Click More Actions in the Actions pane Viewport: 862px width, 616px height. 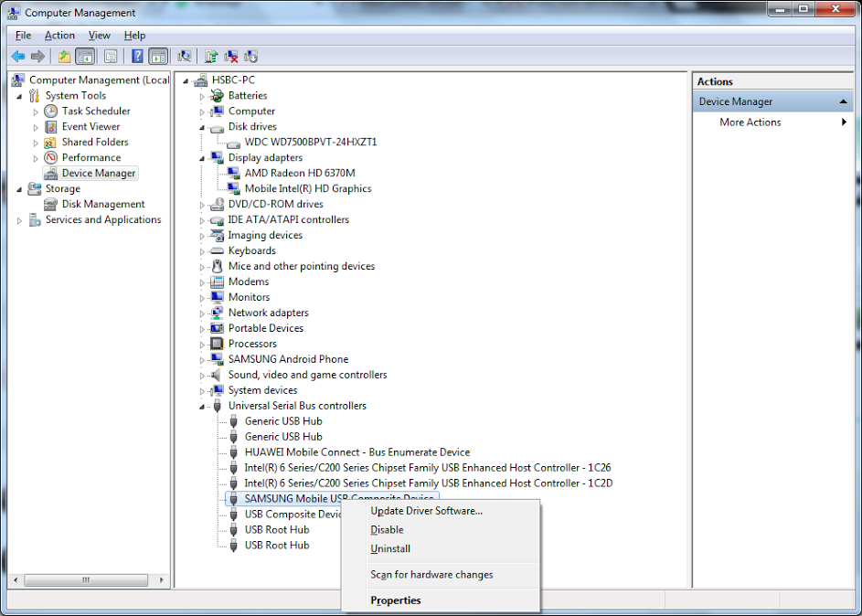tap(750, 122)
